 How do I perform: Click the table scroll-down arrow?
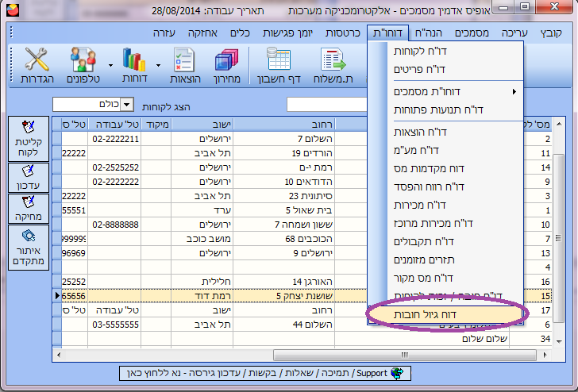pyautogui.click(x=559, y=341)
